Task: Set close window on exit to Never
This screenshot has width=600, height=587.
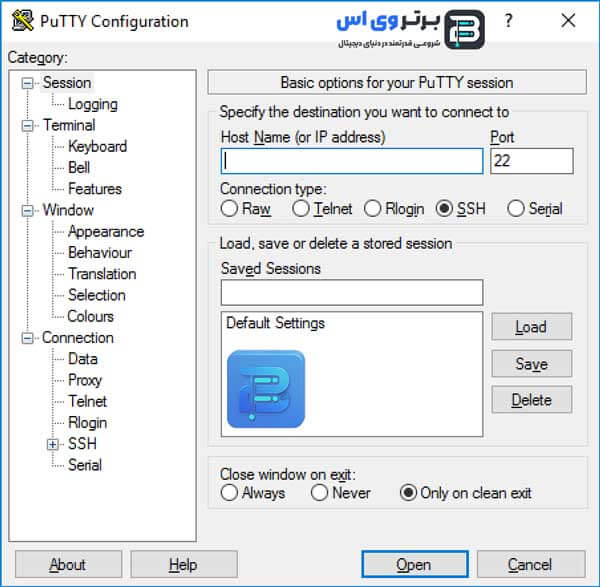Action: pos(319,493)
